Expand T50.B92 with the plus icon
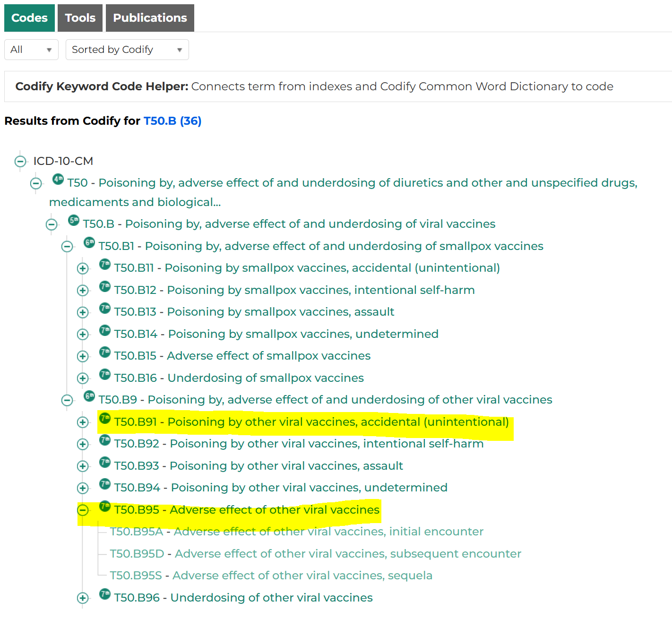 pyautogui.click(x=83, y=444)
